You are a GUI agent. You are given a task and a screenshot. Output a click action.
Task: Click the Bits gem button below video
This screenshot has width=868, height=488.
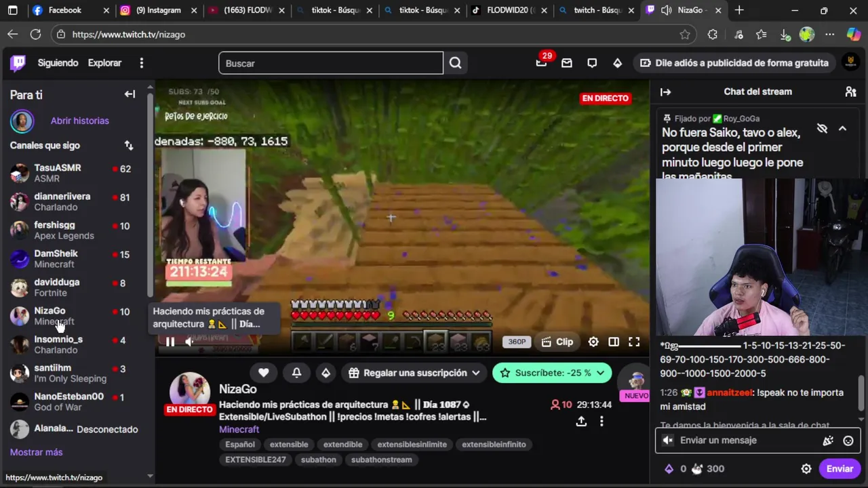coord(325,373)
